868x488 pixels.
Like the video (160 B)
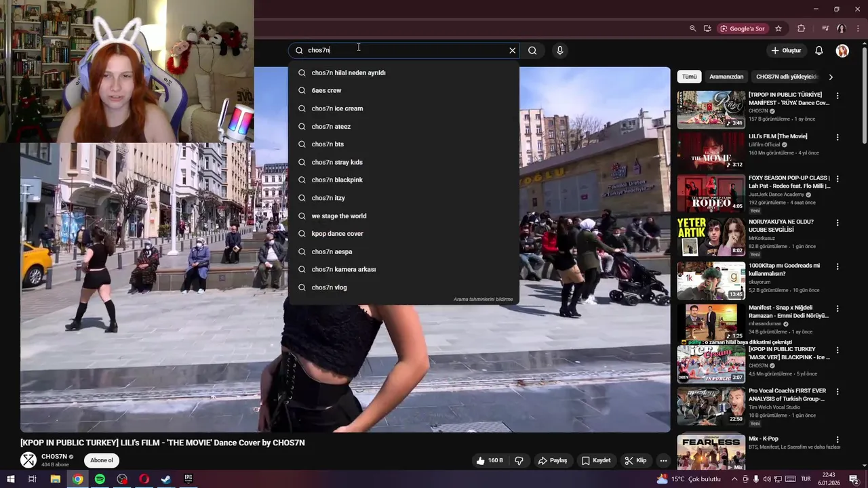(x=490, y=460)
